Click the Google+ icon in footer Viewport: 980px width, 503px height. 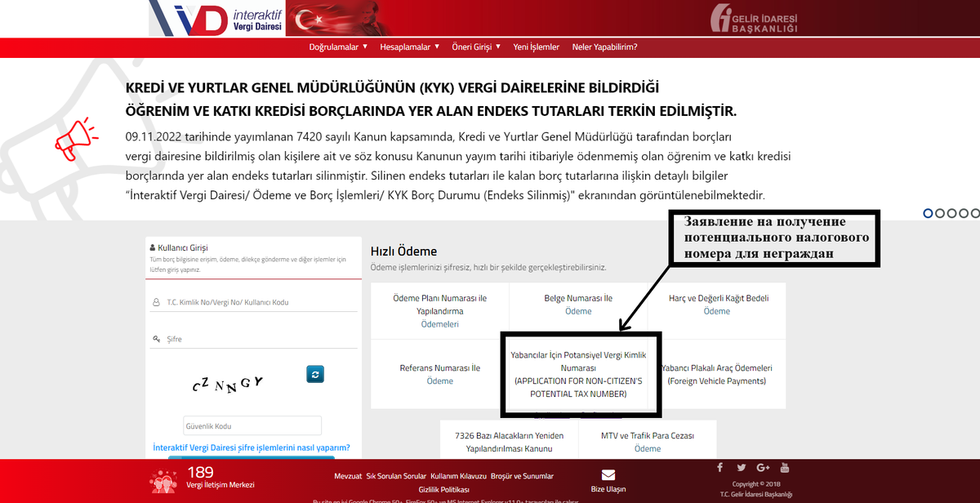763,467
